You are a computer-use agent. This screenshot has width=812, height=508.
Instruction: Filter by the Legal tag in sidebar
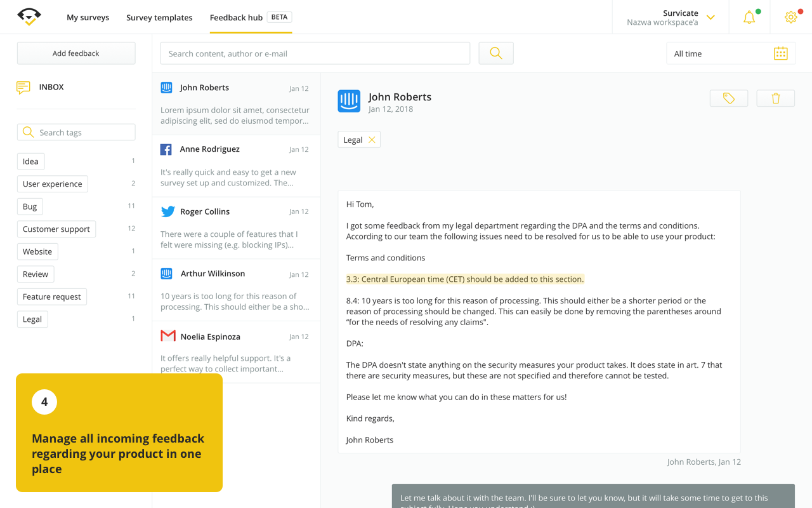click(32, 319)
